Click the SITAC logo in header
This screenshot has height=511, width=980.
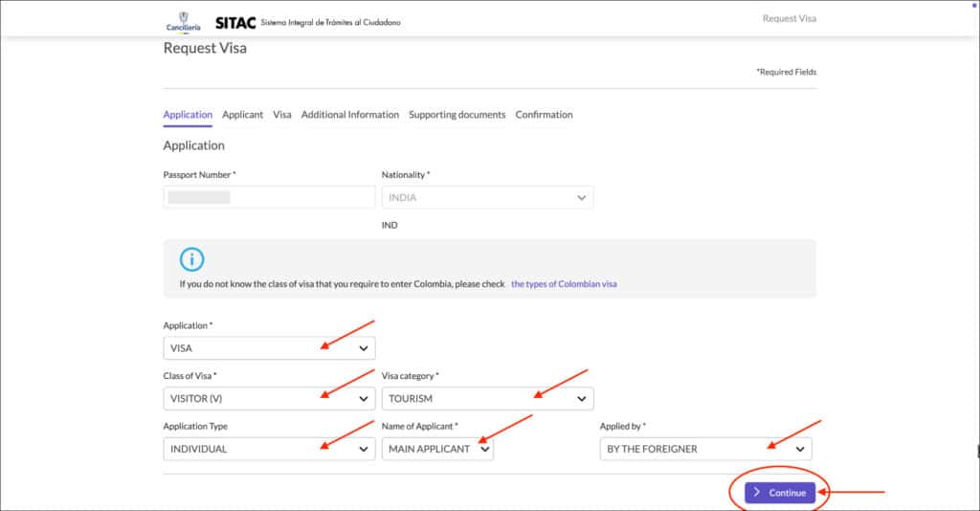click(x=235, y=23)
